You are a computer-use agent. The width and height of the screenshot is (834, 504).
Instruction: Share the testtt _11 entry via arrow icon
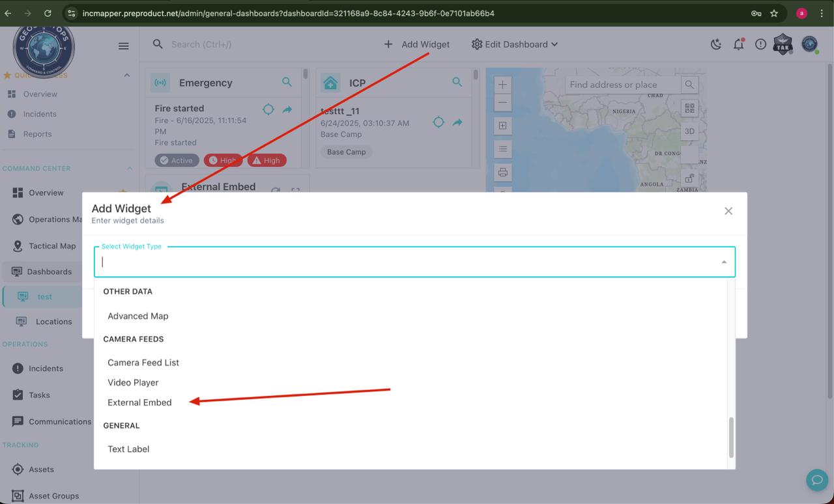pos(457,122)
